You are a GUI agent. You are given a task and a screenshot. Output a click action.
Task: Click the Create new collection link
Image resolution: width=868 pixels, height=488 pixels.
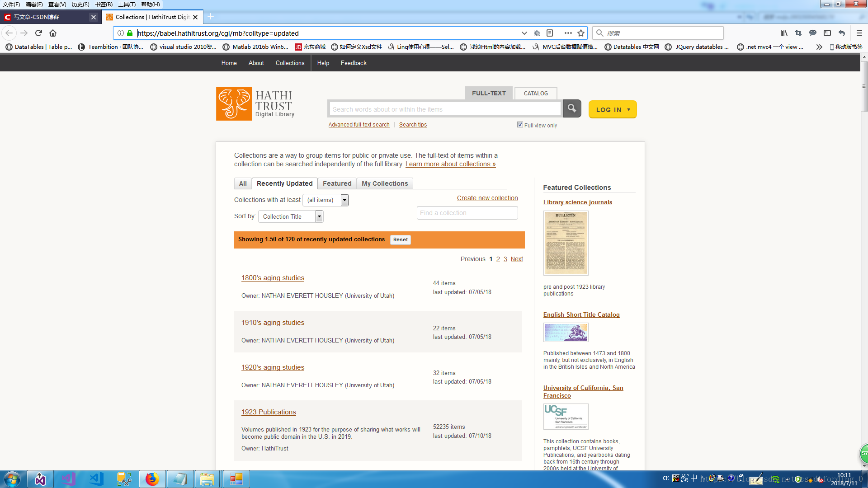[x=487, y=198]
